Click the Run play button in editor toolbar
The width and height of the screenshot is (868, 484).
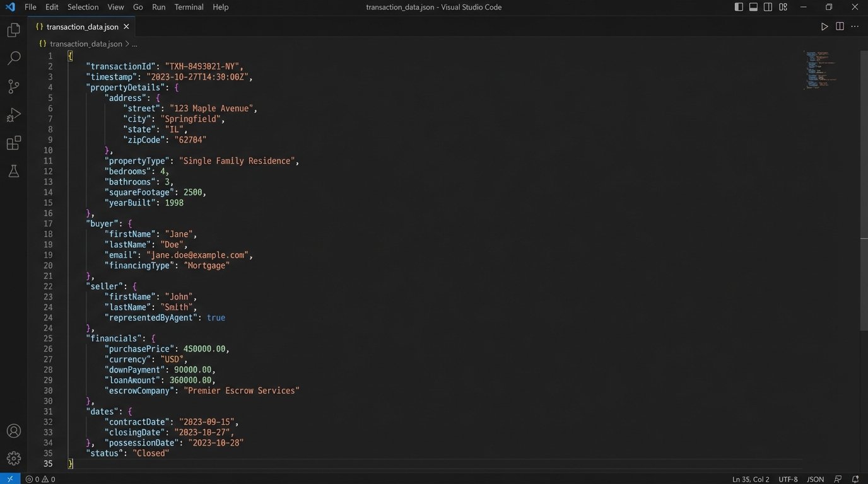(824, 26)
